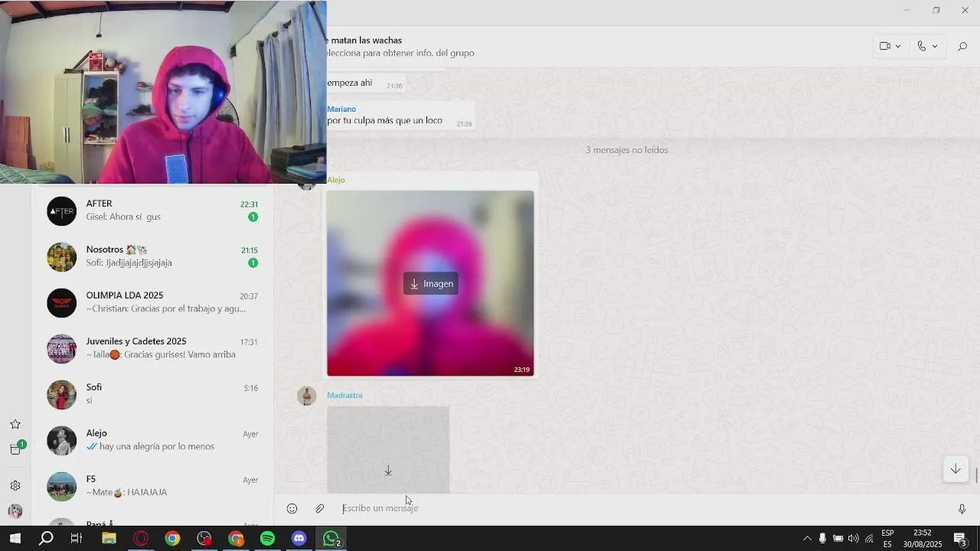This screenshot has width=980, height=551.
Task: Click the OLIMPIA LDA 2025 group avatar
Action: tap(61, 303)
